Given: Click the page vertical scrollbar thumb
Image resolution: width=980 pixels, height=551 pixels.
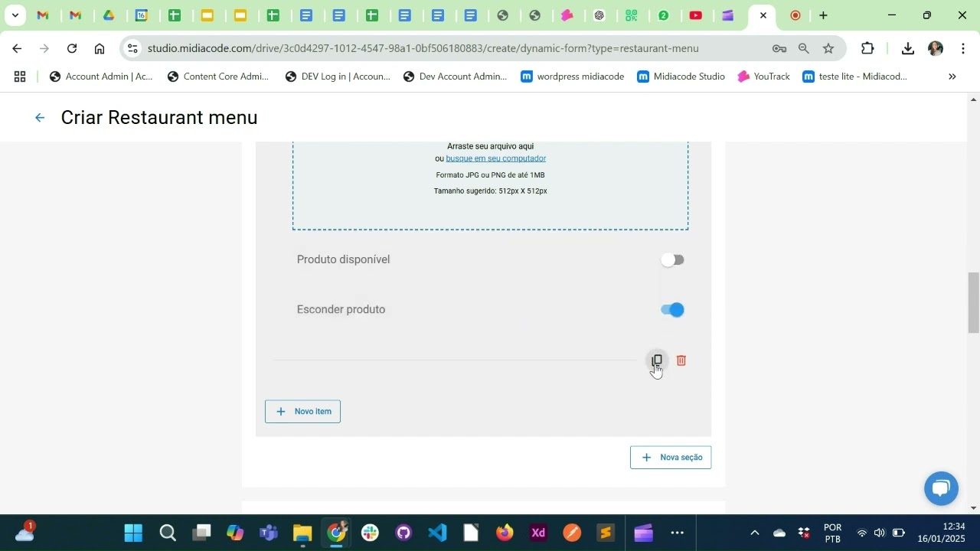Looking at the screenshot, I should [974, 302].
